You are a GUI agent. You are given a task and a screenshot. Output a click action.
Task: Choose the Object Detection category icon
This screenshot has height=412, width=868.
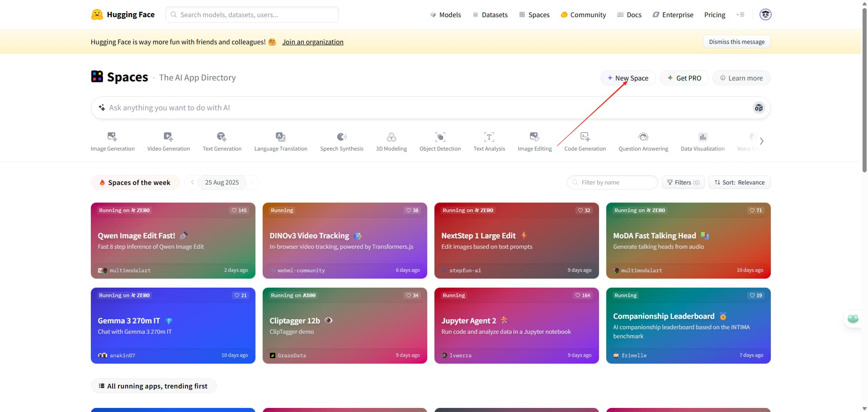(x=440, y=137)
